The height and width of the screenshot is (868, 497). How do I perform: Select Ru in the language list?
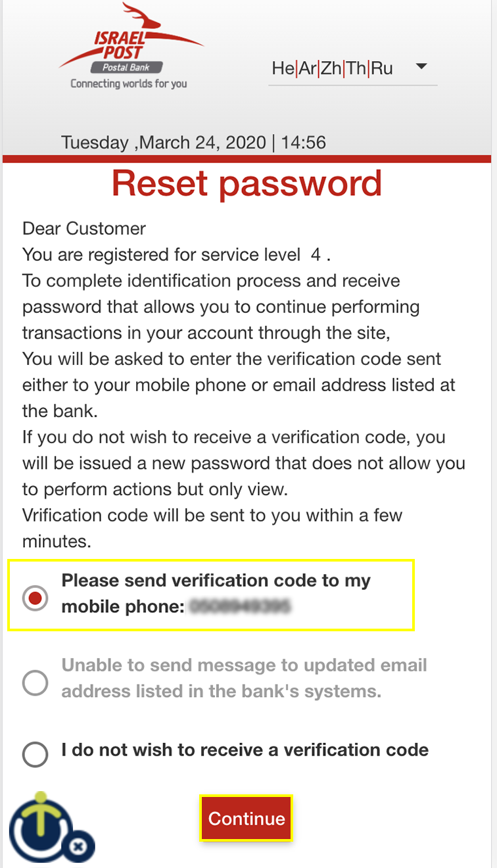(382, 68)
